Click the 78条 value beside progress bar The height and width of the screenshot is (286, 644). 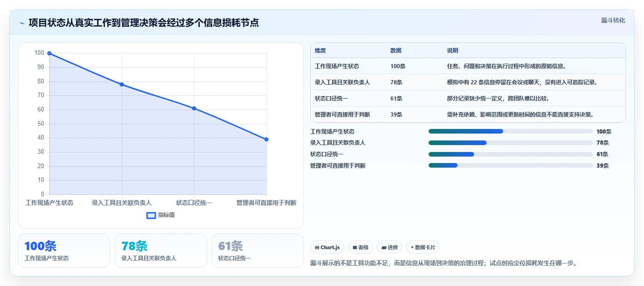[603, 143]
